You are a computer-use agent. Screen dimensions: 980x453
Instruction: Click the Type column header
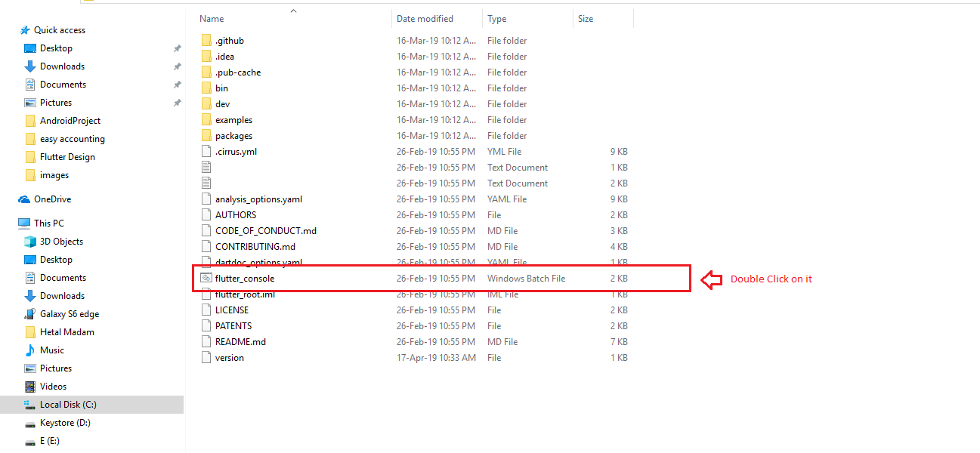[x=497, y=19]
